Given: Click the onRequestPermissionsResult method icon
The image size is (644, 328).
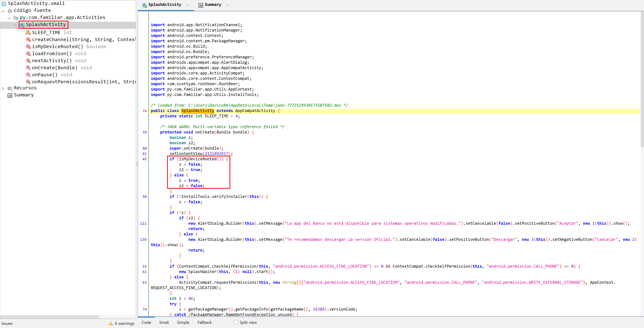Looking at the screenshot, I should tap(28, 82).
